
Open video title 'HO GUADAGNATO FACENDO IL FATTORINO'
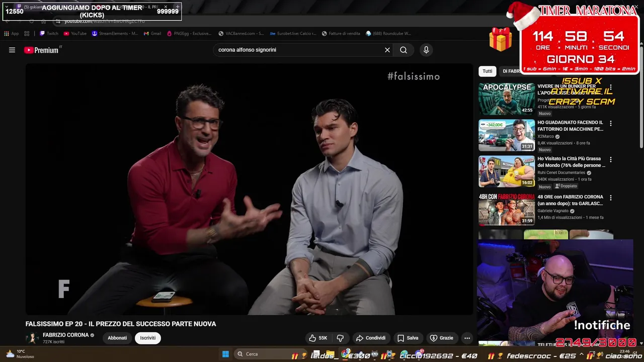coord(571,126)
